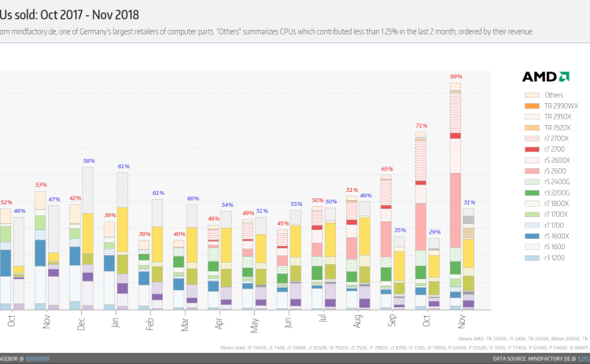590x364 pixels.
Task: Select the r5 1600 legend label
Action: [555, 247]
